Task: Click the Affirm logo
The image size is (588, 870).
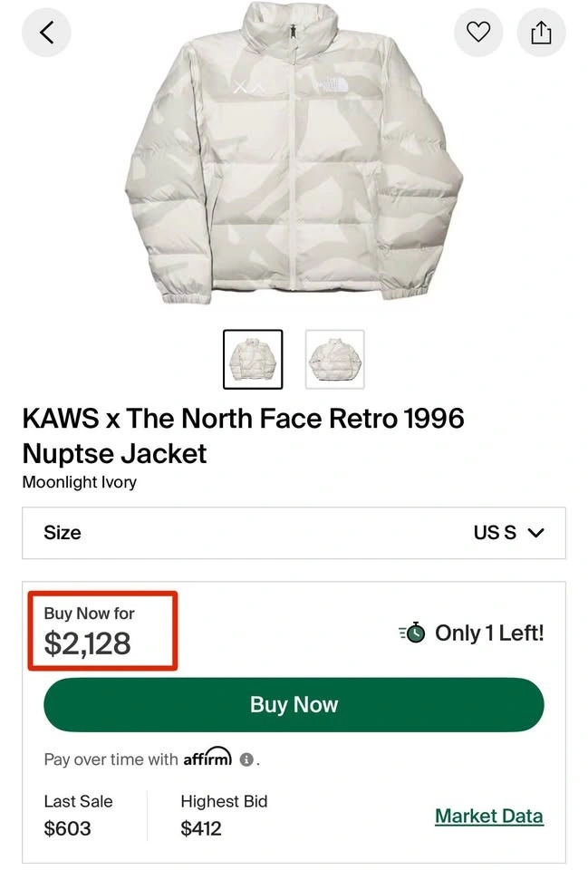Action: point(207,757)
